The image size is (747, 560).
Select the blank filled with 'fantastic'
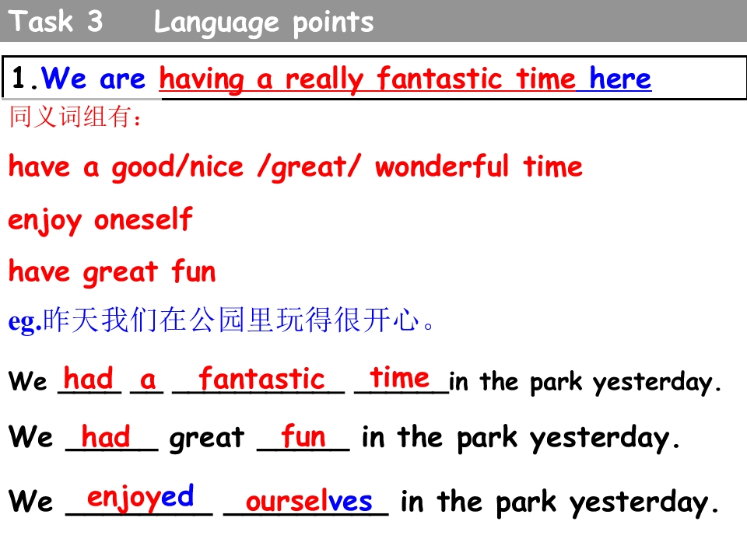coord(260,380)
